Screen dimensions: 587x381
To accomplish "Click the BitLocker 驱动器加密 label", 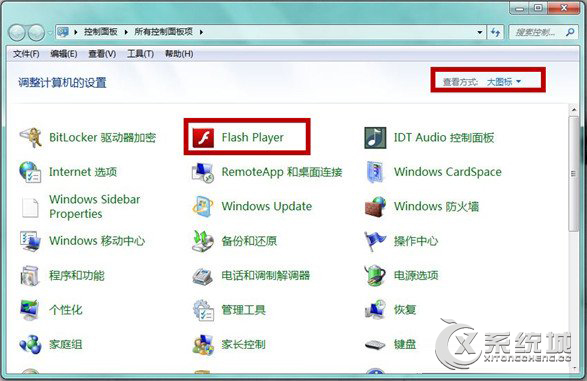I will coord(102,138).
